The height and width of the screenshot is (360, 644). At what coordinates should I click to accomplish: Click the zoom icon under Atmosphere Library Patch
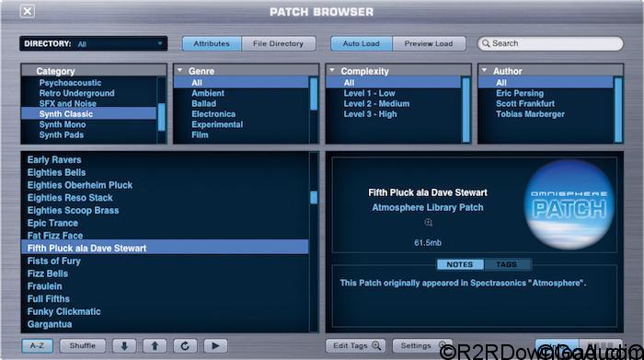pos(428,222)
